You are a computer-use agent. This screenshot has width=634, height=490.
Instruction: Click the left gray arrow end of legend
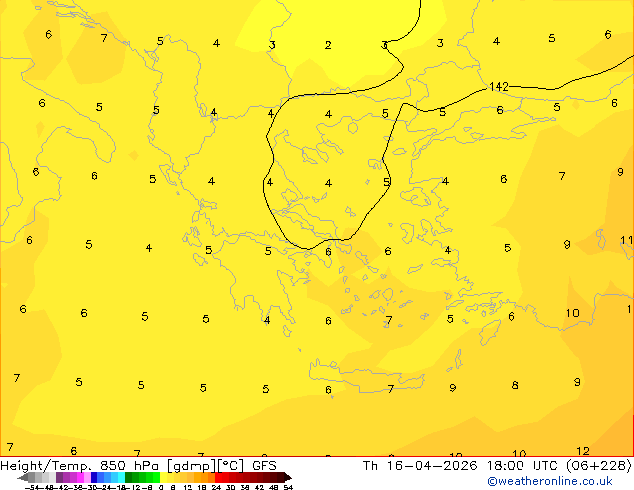point(23,478)
